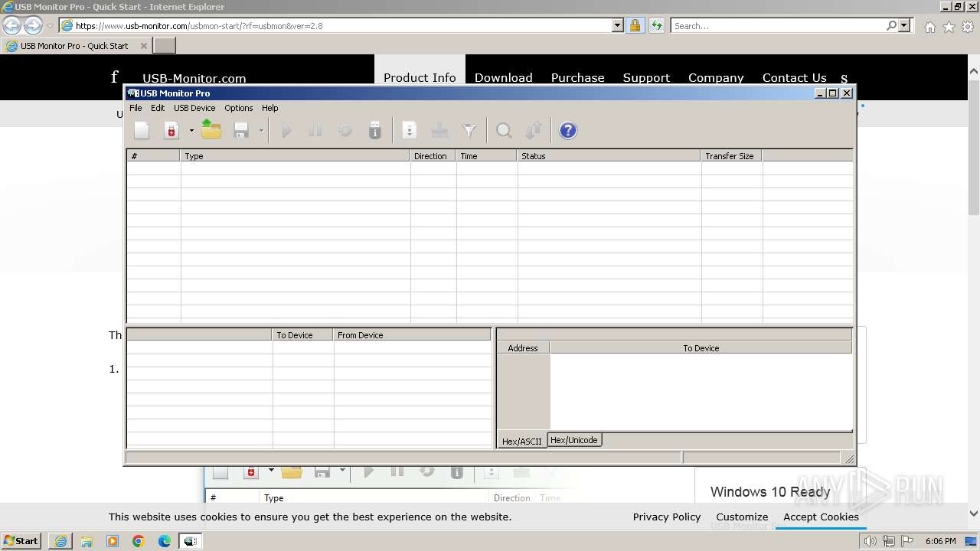Click the To Device header in hex pane
980x551 pixels.
coord(701,347)
